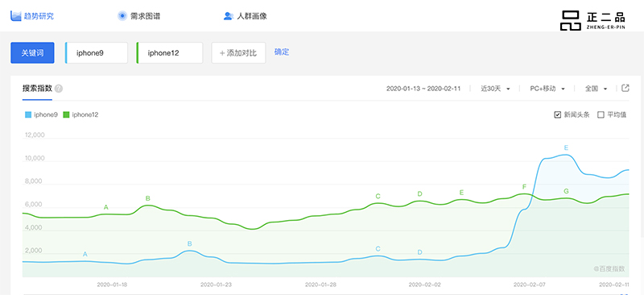Click the 2020-02-07 x-axis date label
The width and height of the screenshot is (644, 295).
tap(530, 285)
